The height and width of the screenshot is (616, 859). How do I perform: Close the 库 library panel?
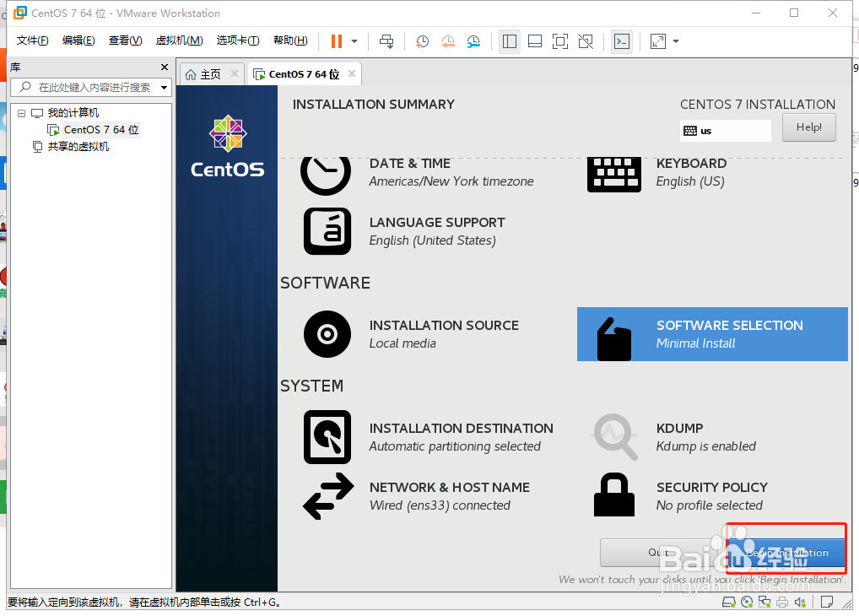[x=165, y=67]
